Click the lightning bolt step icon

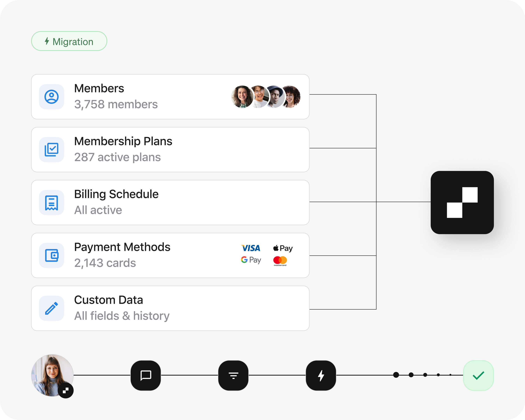click(321, 375)
